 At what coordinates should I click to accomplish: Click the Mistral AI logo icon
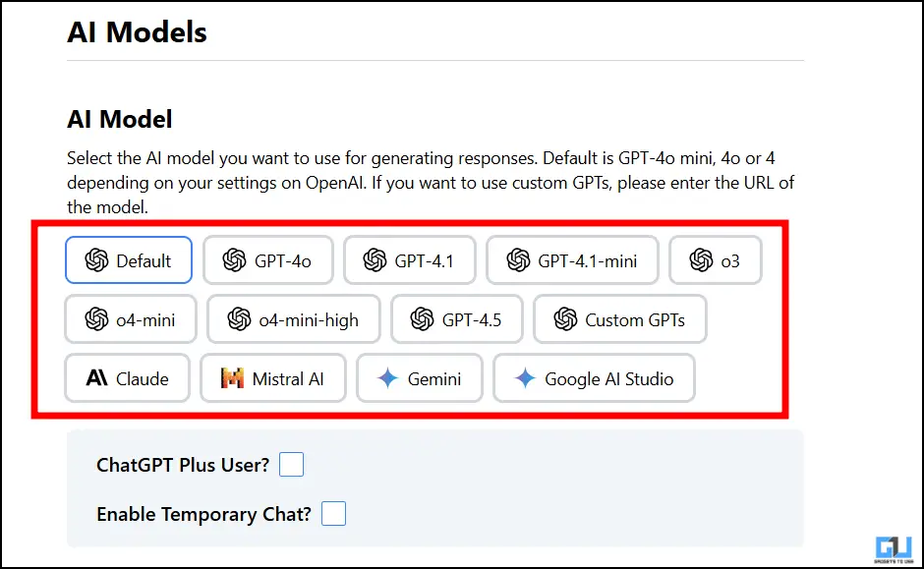click(x=232, y=378)
